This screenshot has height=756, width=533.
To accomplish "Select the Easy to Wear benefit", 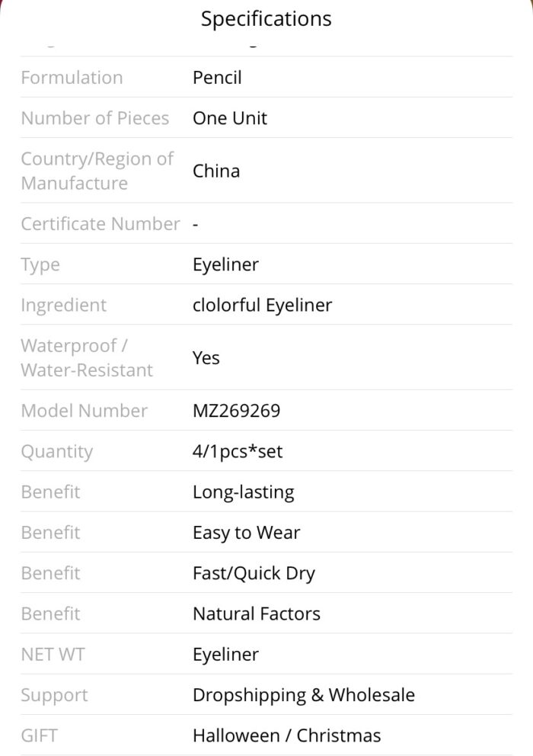I will [x=246, y=533].
